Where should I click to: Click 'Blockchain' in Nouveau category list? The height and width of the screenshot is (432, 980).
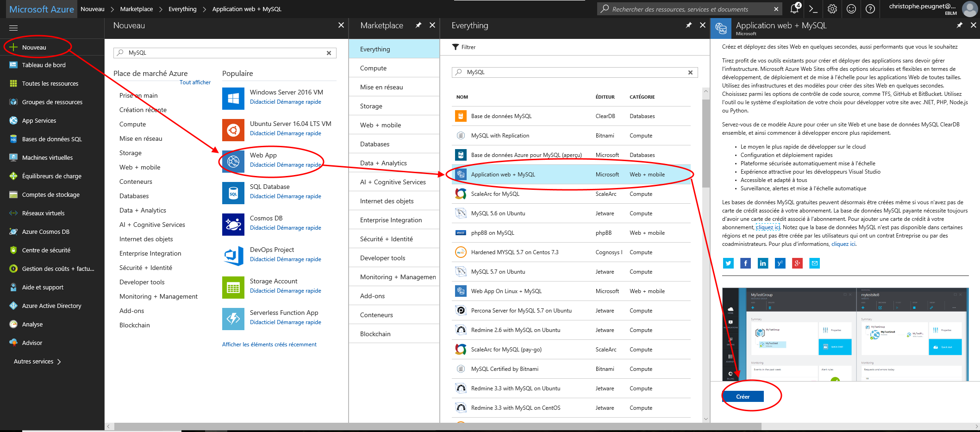(x=135, y=325)
